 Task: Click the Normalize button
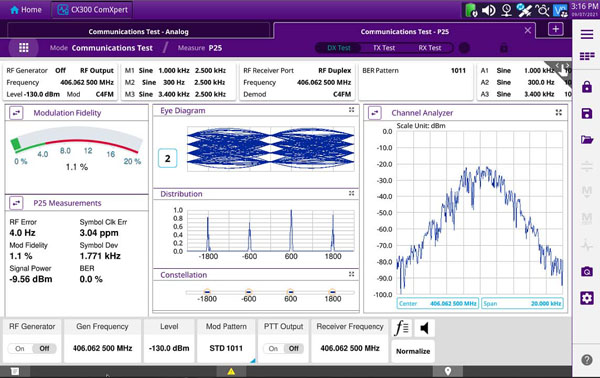pyautogui.click(x=413, y=351)
